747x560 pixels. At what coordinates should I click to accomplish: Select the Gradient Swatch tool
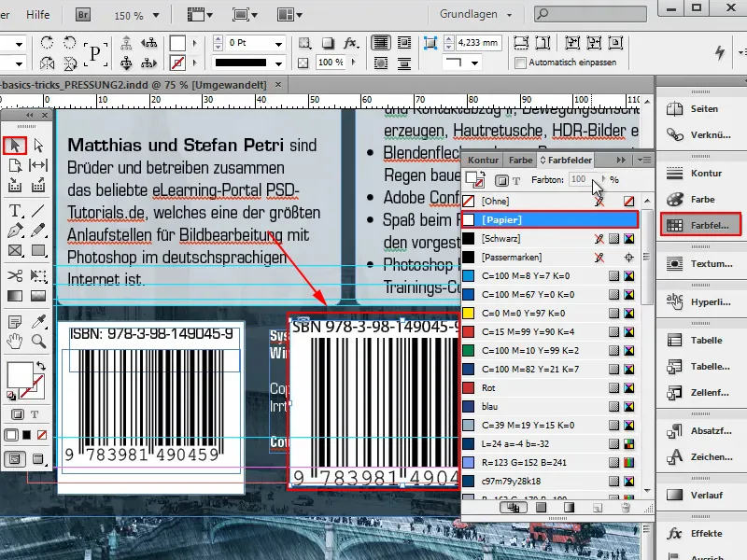point(15,296)
